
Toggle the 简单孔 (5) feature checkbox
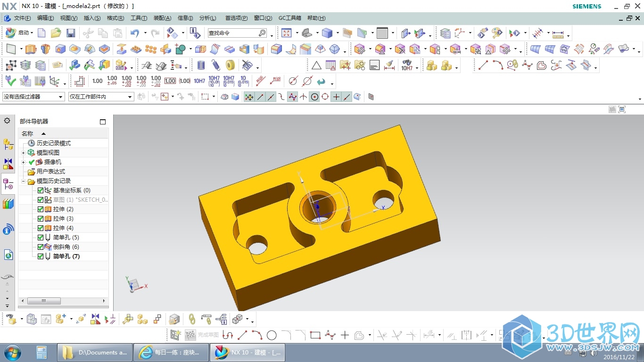[41, 238]
